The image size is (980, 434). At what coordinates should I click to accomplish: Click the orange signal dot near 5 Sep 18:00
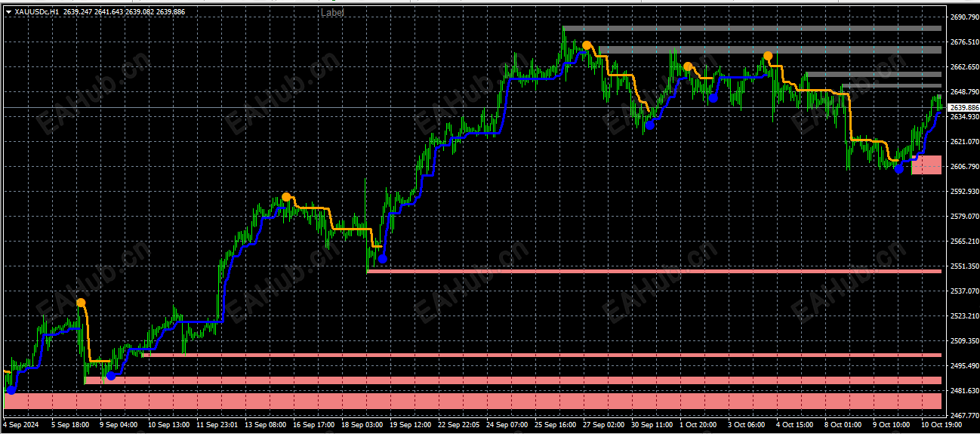[81, 303]
